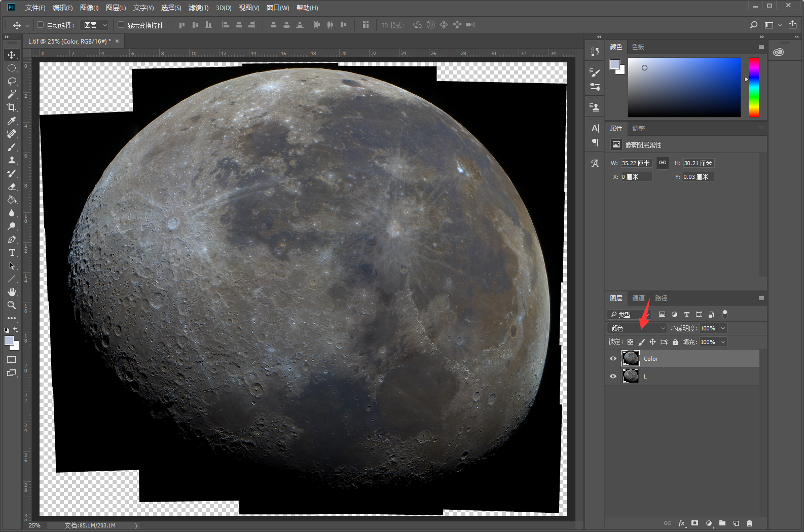
Task: Switch to the 色板 (Swatches) tab
Action: coord(638,47)
